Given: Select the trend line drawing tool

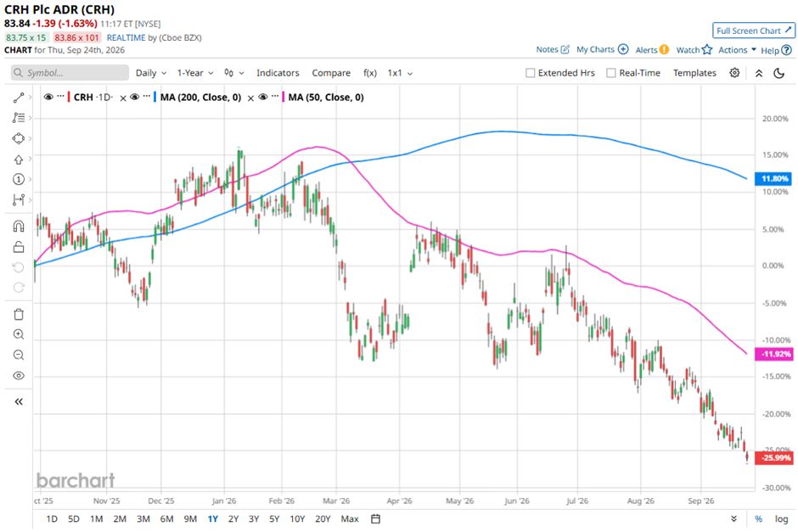Looking at the screenshot, I should [x=19, y=98].
